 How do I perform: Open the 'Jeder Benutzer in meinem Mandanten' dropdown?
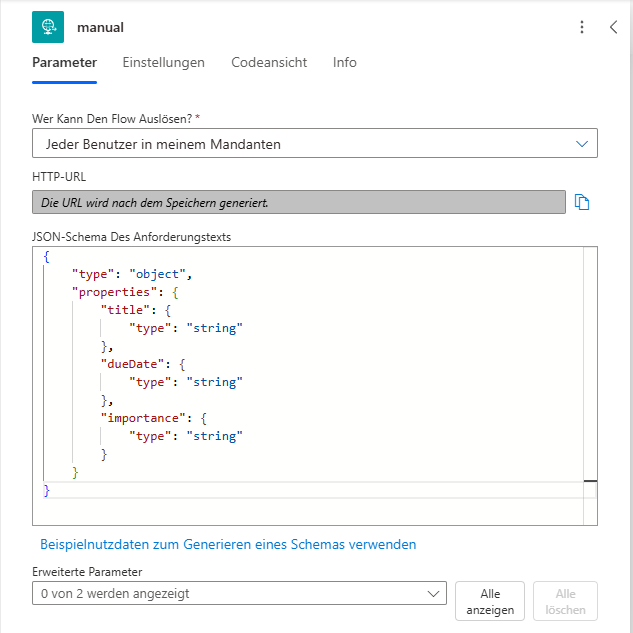314,143
